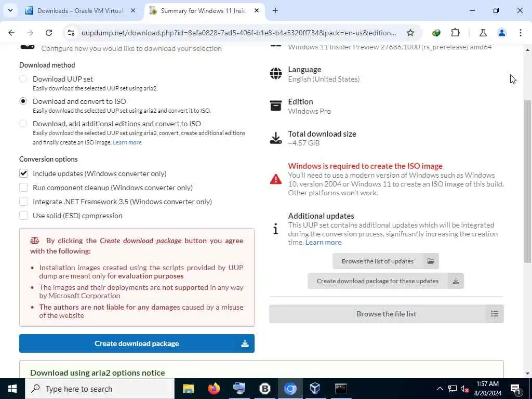532x399 pixels.
Task: View site information icon in address bar
Action: 71,33
